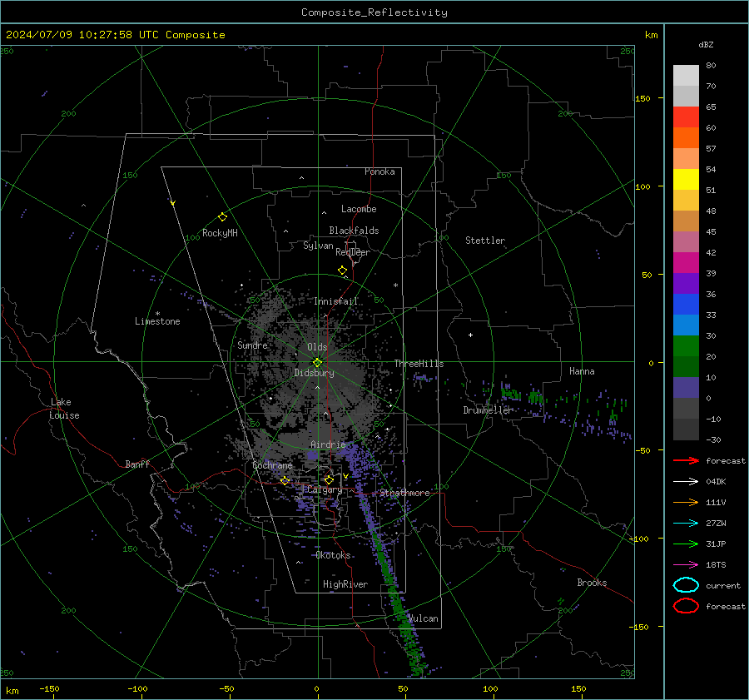The width and height of the screenshot is (749, 700).
Task: Click the Blackfalds label
Action: [x=354, y=231]
